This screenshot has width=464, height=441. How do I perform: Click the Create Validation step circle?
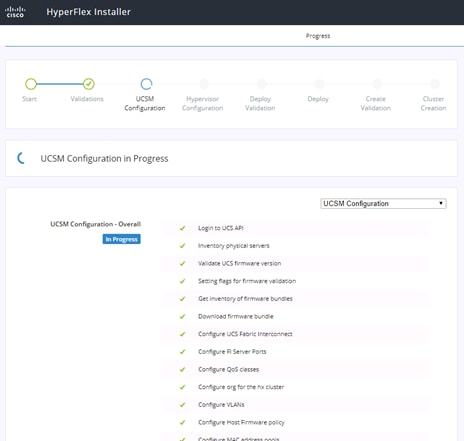[377, 84]
